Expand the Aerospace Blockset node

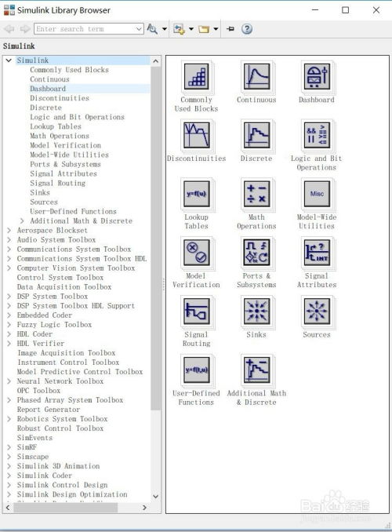pyautogui.click(x=9, y=231)
